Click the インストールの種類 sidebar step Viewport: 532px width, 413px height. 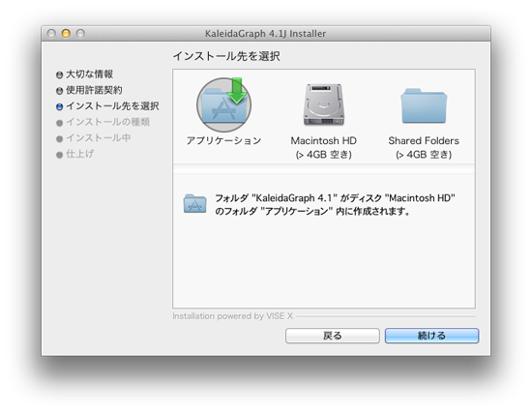coord(108,122)
